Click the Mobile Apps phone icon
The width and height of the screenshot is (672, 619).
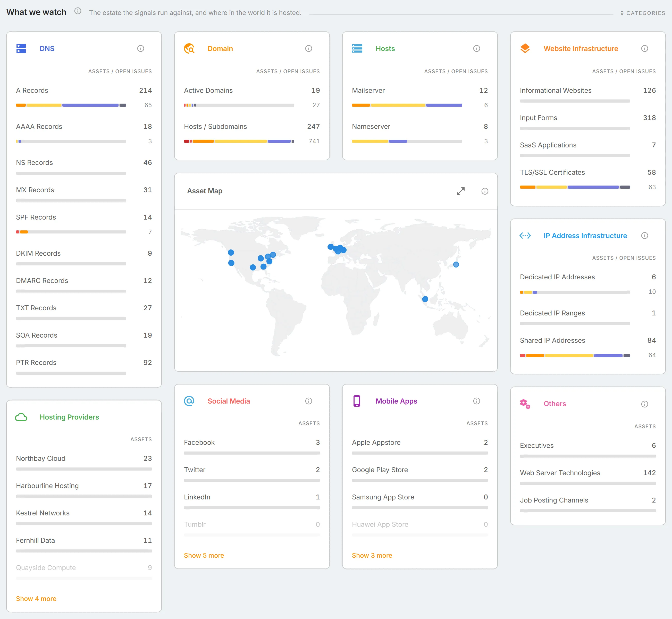click(x=357, y=401)
